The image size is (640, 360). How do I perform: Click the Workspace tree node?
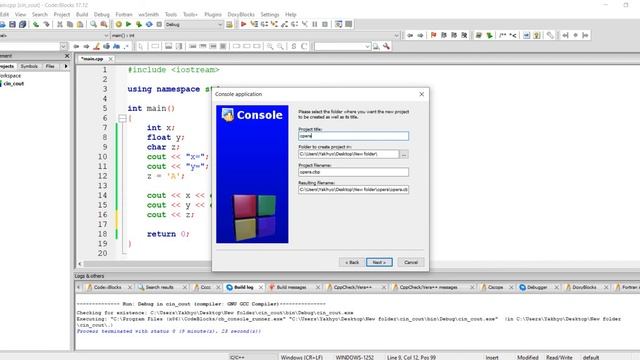(x=10, y=76)
